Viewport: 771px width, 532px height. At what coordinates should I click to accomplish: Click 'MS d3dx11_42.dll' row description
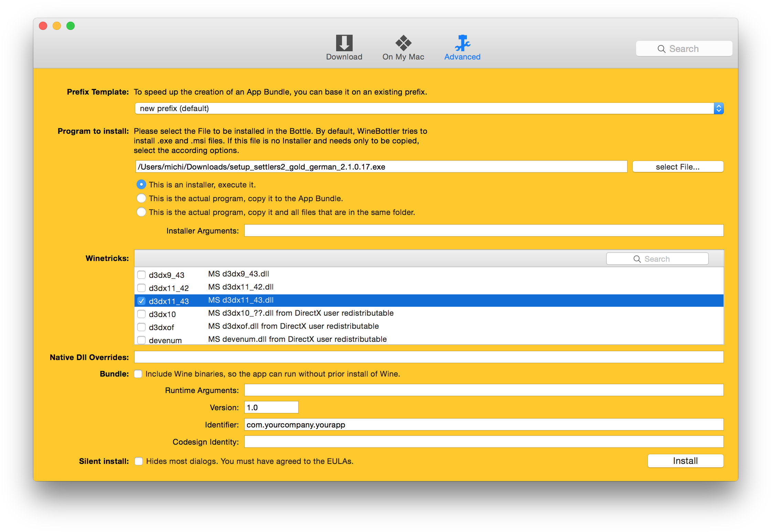241,287
